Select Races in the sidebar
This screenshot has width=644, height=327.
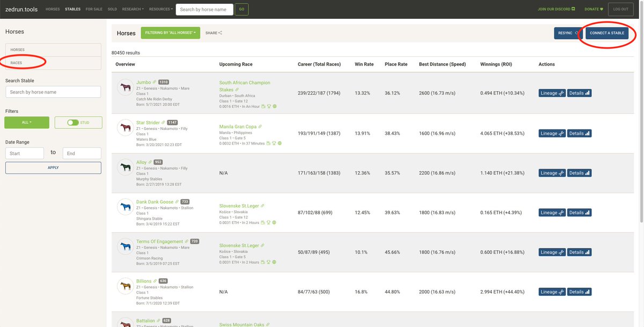(53, 63)
